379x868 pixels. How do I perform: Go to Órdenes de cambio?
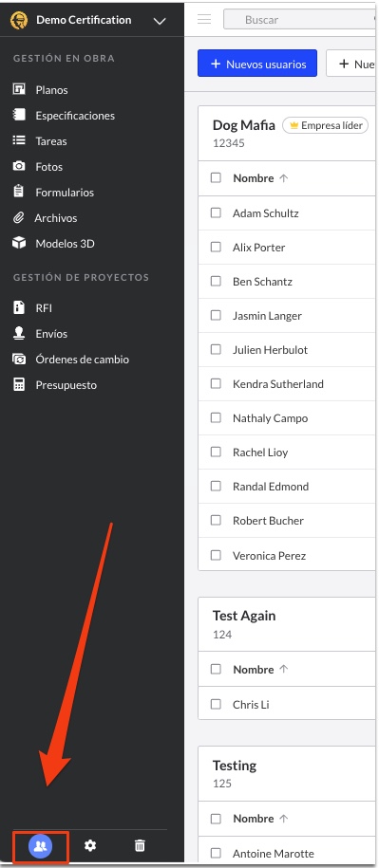click(83, 360)
